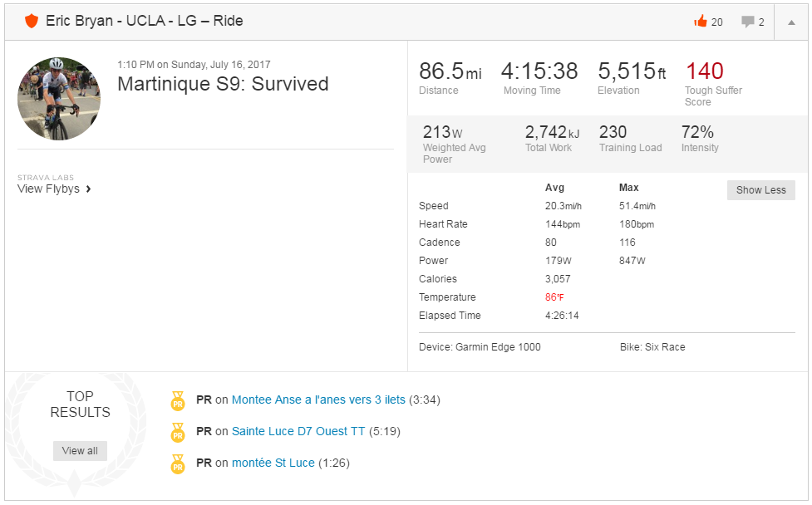Click the average Cadence value 80

(550, 243)
